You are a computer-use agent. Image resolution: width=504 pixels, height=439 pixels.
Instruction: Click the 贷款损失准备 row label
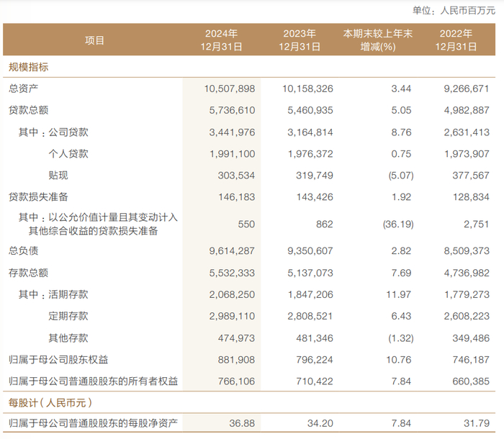tap(38, 196)
